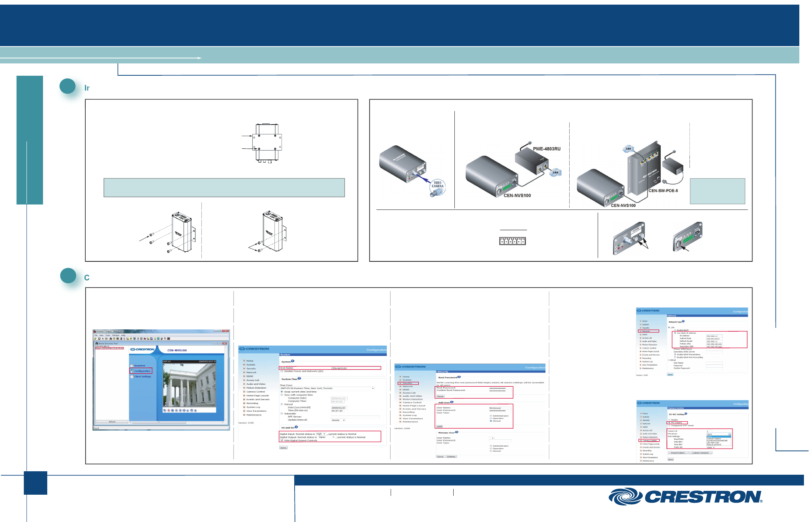Click Preset Position button

(x=678, y=453)
